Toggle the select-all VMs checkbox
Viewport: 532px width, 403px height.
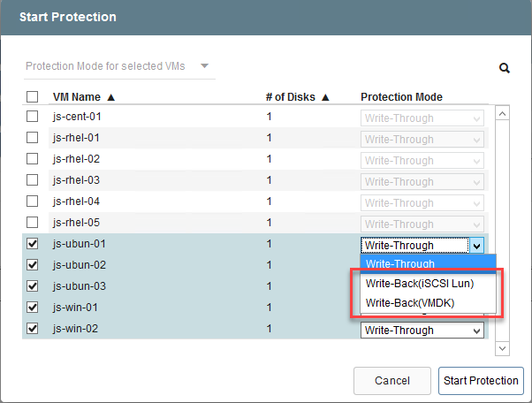click(x=33, y=97)
